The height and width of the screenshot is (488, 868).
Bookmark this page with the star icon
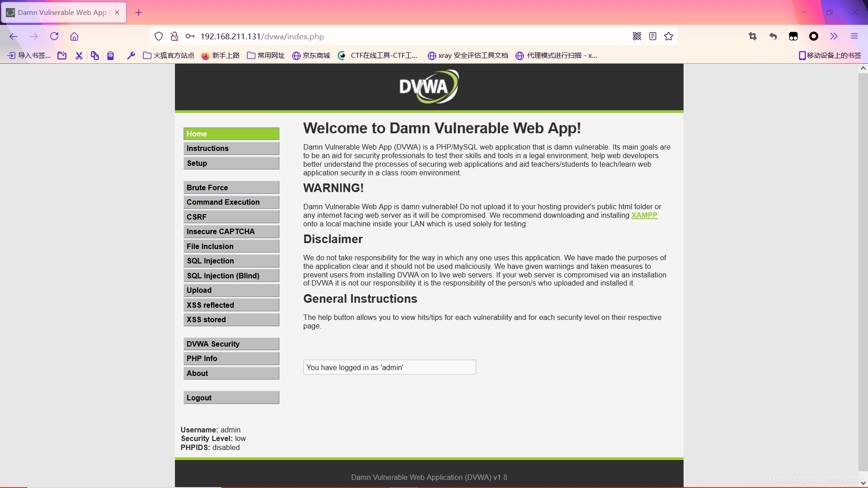[x=669, y=37]
